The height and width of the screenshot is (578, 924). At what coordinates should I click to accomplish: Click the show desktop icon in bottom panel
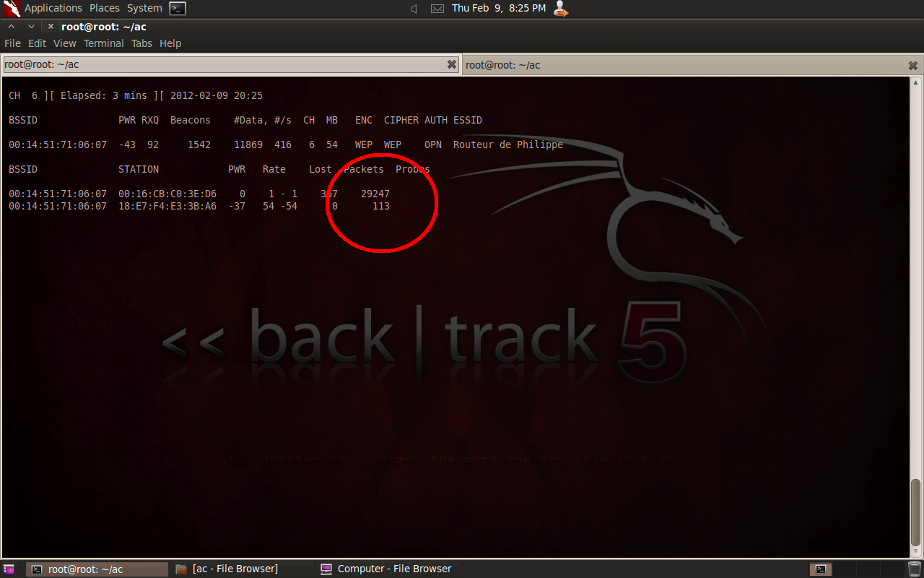tap(9, 569)
